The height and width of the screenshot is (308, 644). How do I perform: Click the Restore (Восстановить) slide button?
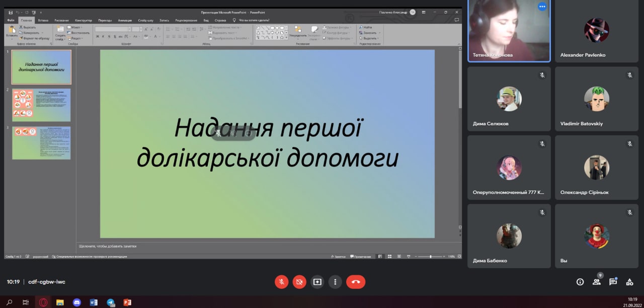click(78, 33)
